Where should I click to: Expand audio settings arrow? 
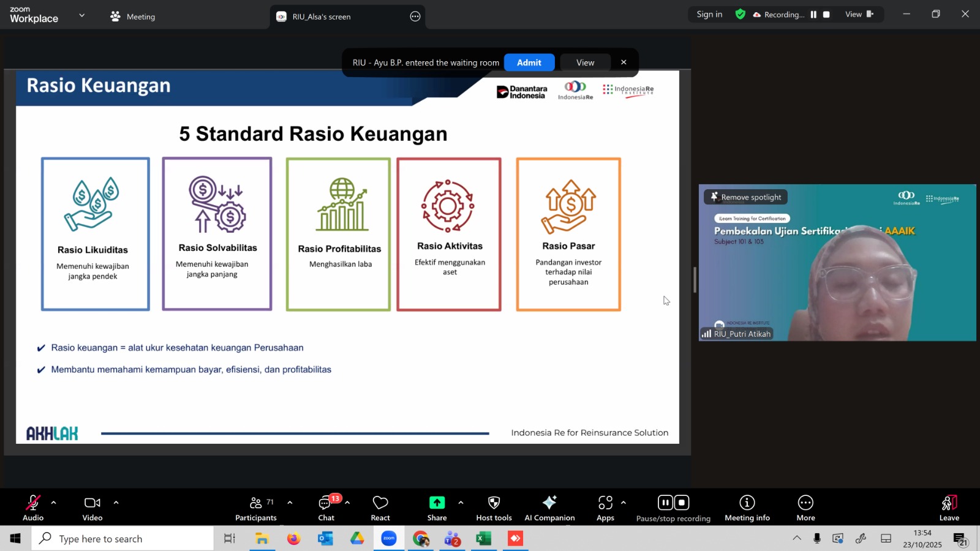(53, 503)
